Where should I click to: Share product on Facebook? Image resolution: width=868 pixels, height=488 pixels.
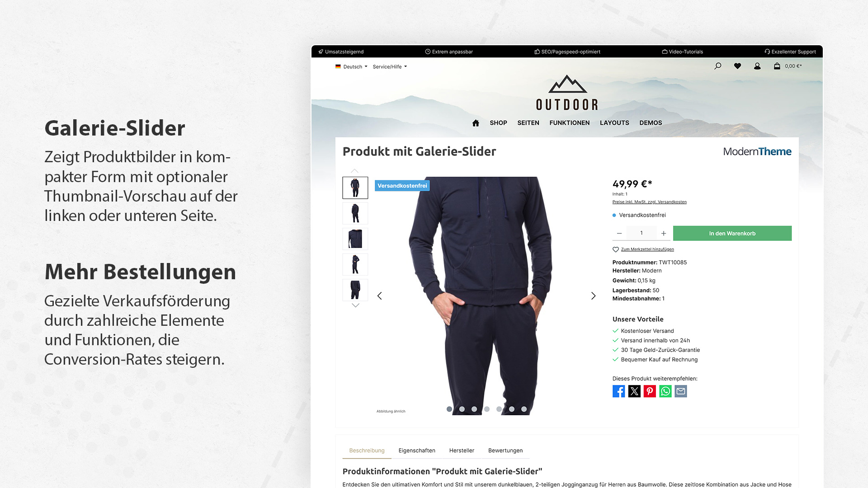pos(618,391)
